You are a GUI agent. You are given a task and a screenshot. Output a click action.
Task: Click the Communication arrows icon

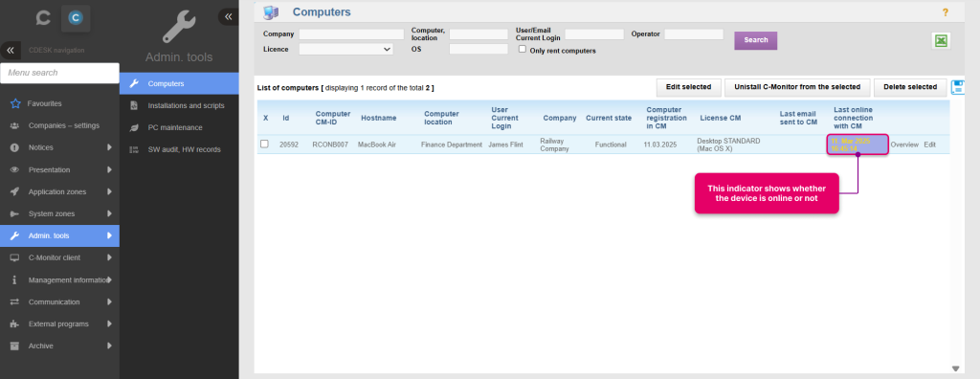pyautogui.click(x=15, y=302)
